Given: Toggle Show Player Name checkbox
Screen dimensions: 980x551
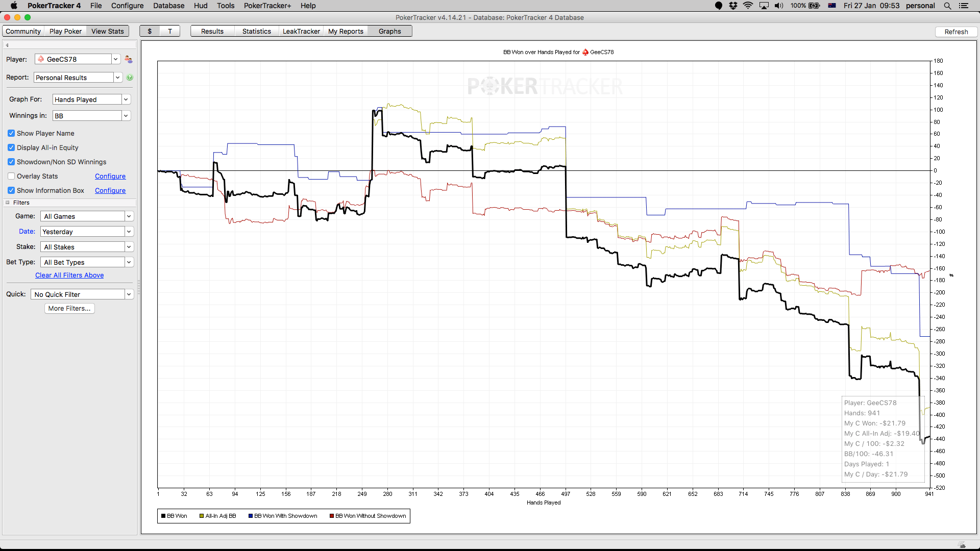Looking at the screenshot, I should (11, 133).
